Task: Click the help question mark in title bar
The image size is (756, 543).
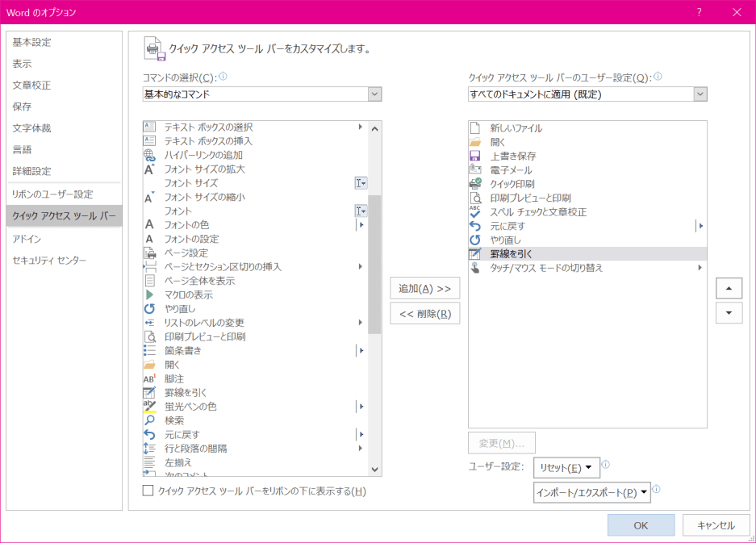Action: [x=699, y=12]
